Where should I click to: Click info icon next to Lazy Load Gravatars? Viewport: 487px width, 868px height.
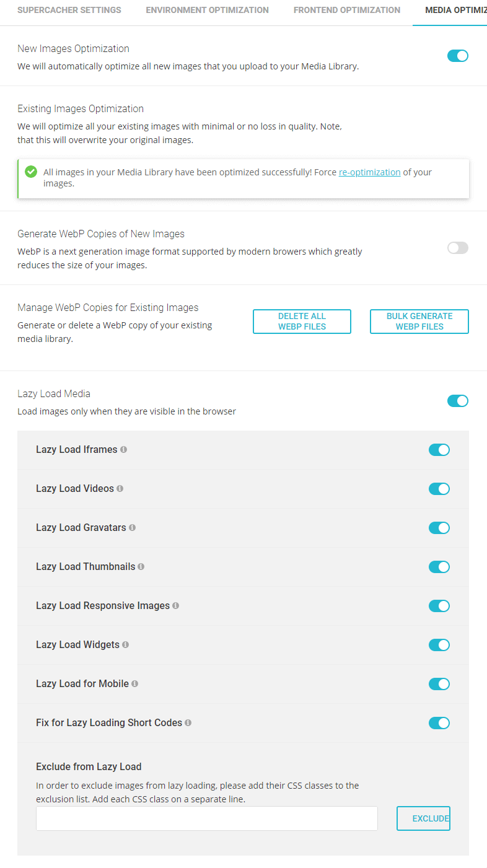tap(132, 528)
